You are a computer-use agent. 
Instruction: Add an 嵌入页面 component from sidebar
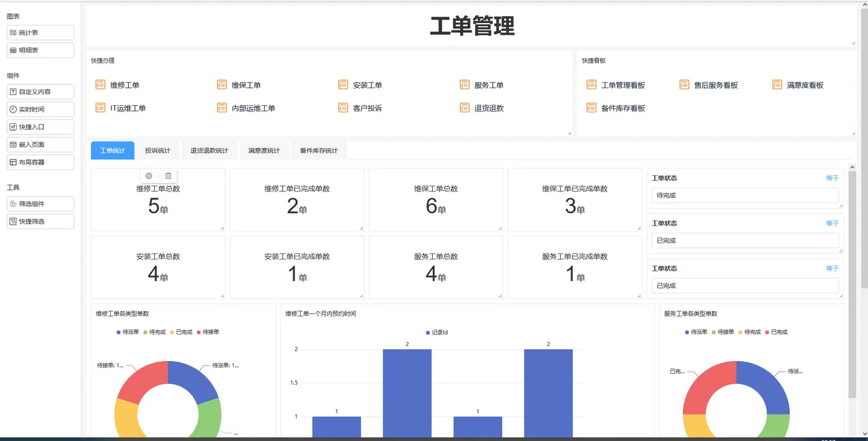(x=40, y=144)
